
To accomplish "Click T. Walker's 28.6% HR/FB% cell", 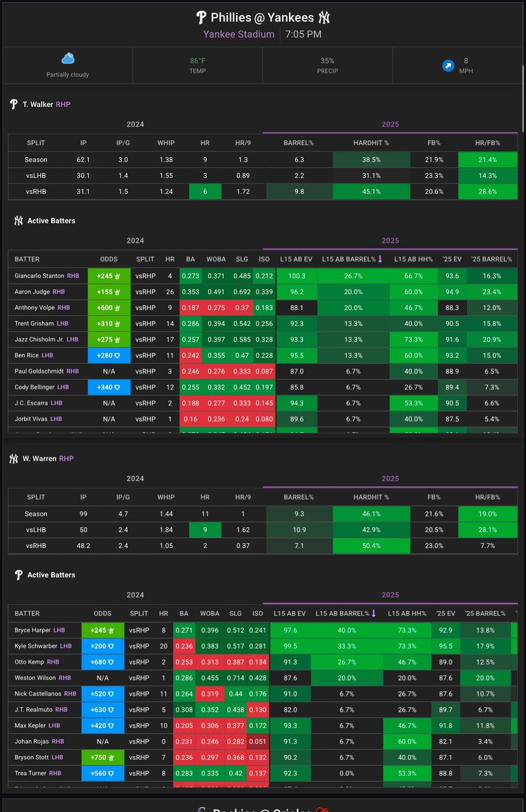I will [487, 191].
